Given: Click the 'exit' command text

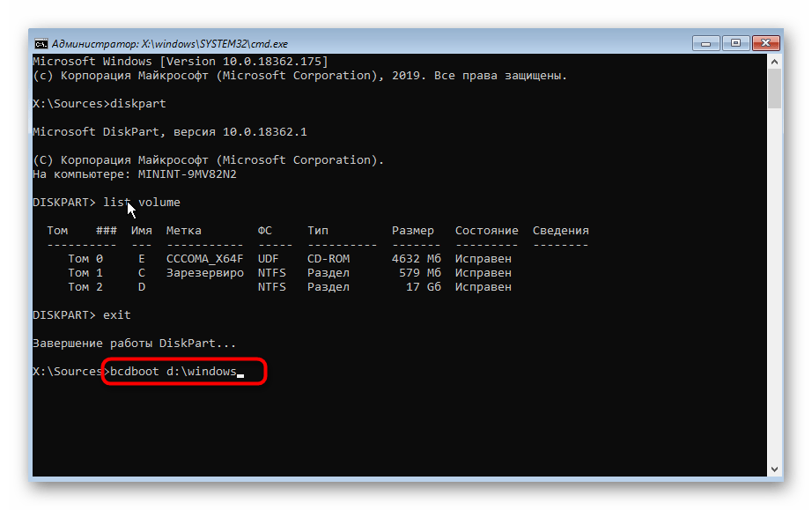Looking at the screenshot, I should click(x=116, y=315).
